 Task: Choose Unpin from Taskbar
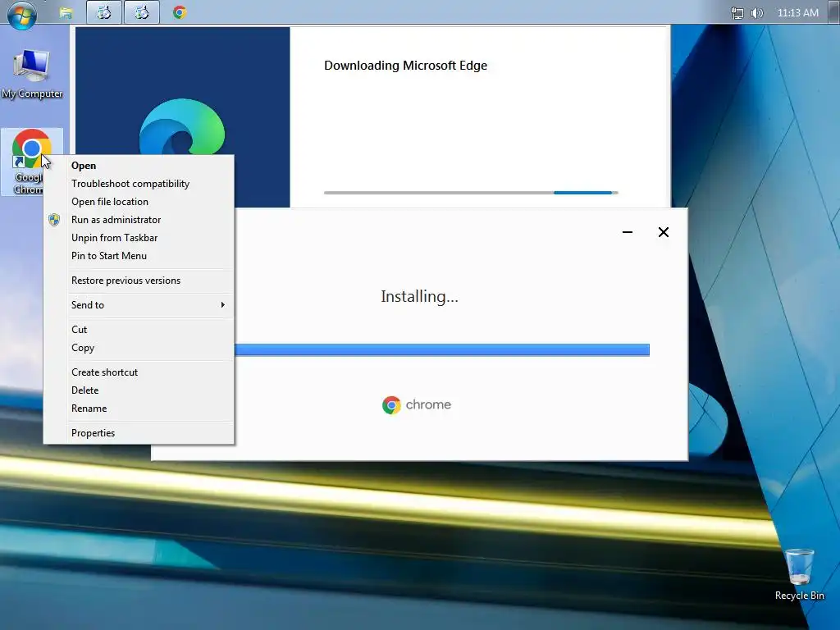139,238
